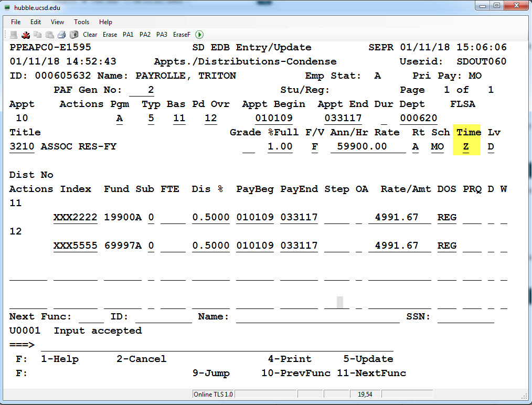
Task: Click the connect computer toolbar icon
Action: [14, 35]
